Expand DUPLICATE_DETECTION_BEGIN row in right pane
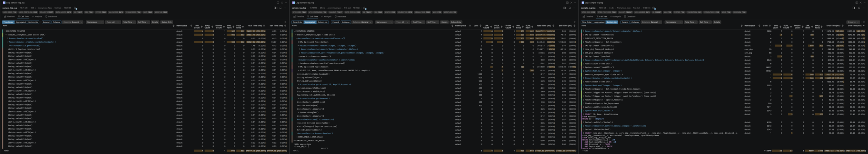 584,38
